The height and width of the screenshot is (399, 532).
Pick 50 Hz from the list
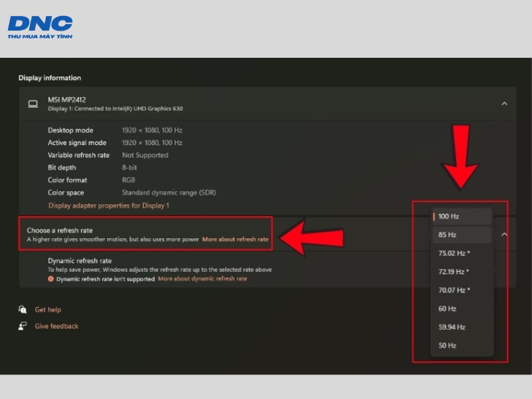click(462, 345)
